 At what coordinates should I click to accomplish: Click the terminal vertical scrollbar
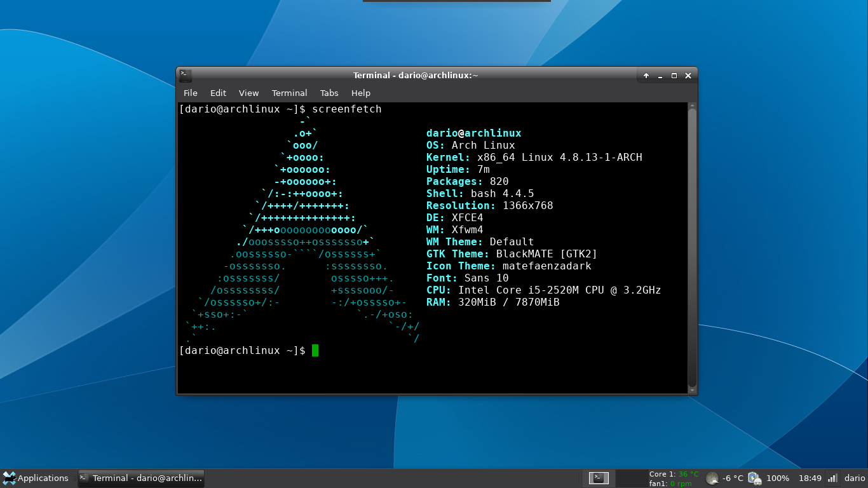(693, 248)
